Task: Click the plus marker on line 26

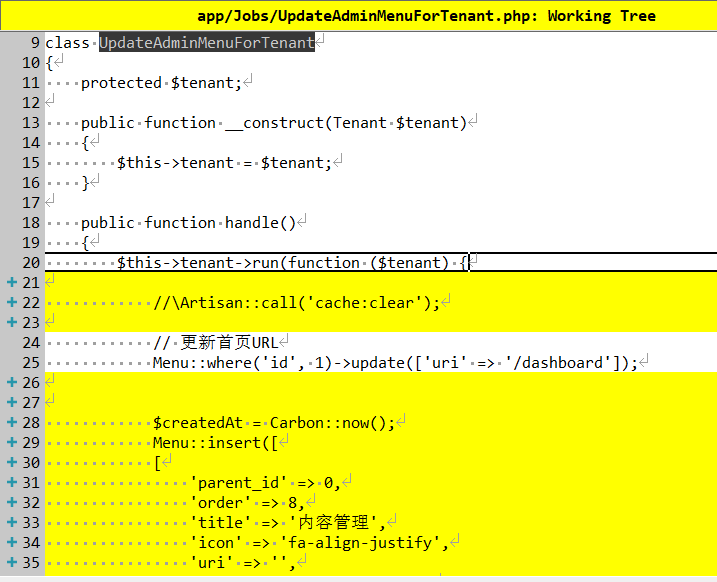Action: click(x=12, y=382)
